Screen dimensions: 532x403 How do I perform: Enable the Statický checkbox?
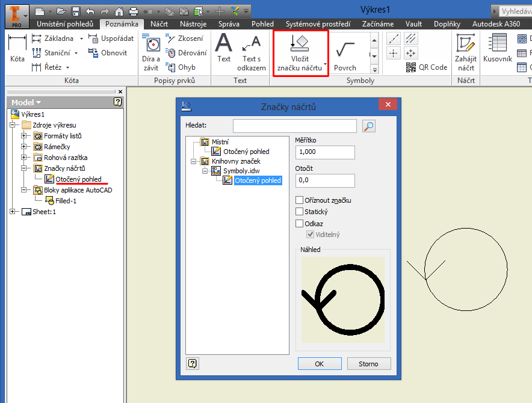tap(299, 212)
